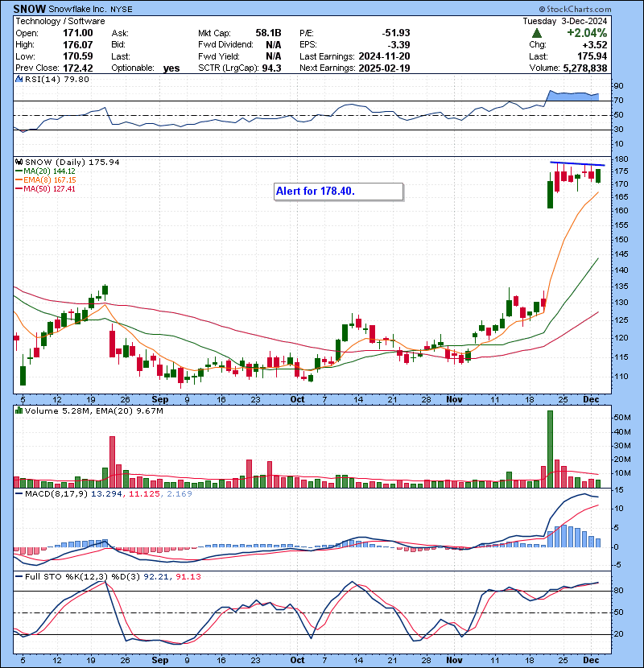The image size is (644, 668).
Task: Click the 180 label on price axis
Action: click(621, 159)
